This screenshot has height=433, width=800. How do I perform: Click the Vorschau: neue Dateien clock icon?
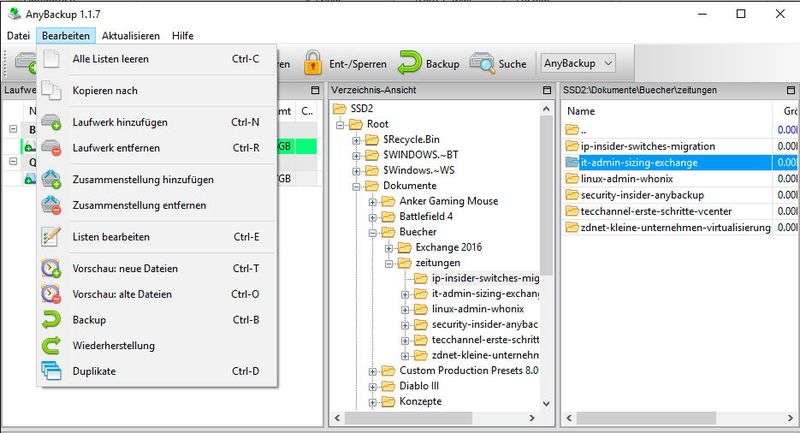51,268
